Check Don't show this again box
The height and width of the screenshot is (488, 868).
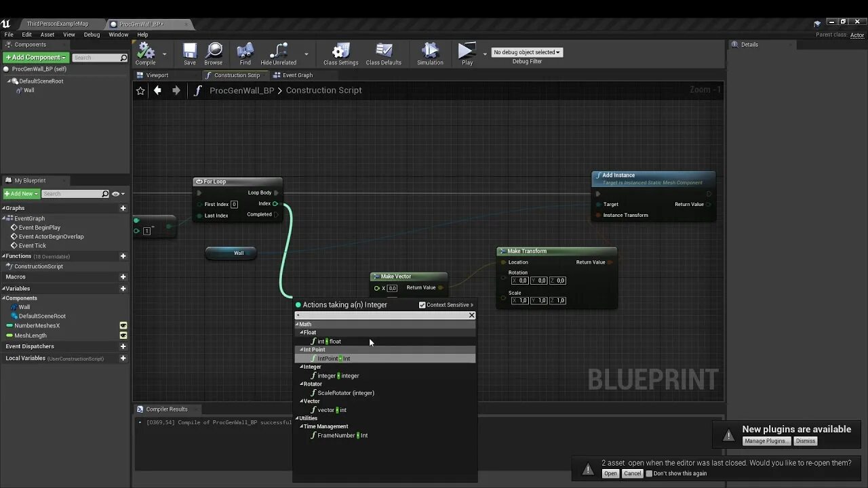[x=649, y=473]
